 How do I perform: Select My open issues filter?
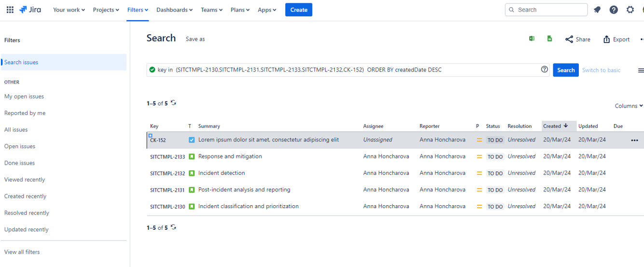tap(24, 97)
